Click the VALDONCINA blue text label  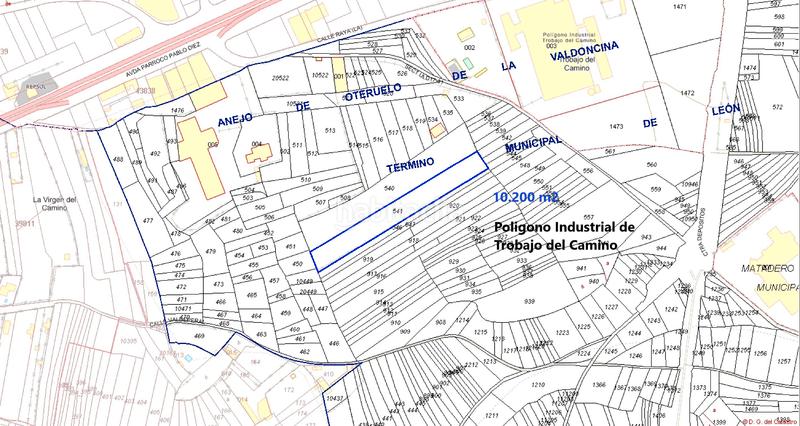pyautogui.click(x=583, y=46)
